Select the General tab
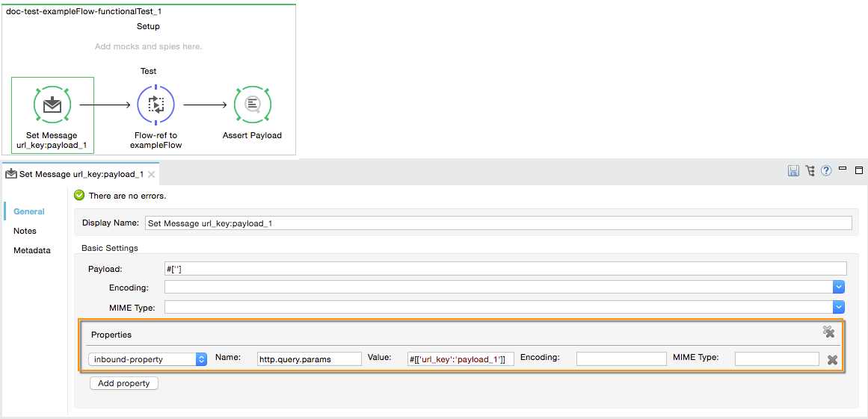 (x=29, y=211)
